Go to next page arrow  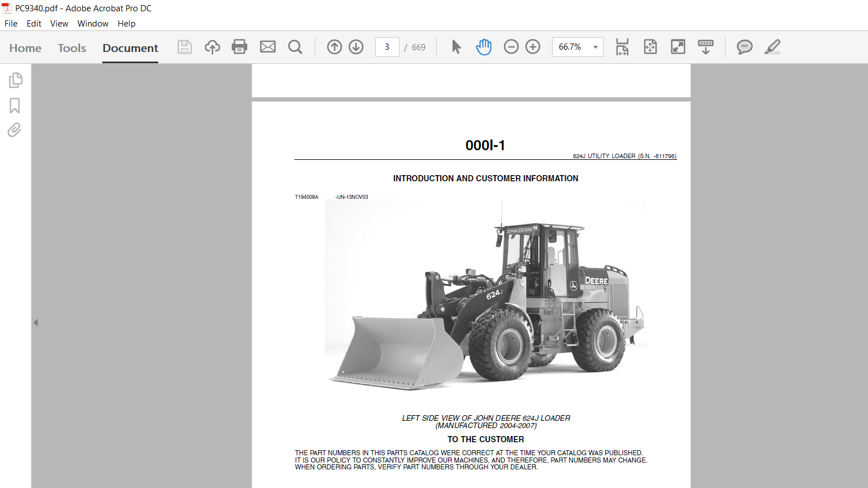[356, 47]
